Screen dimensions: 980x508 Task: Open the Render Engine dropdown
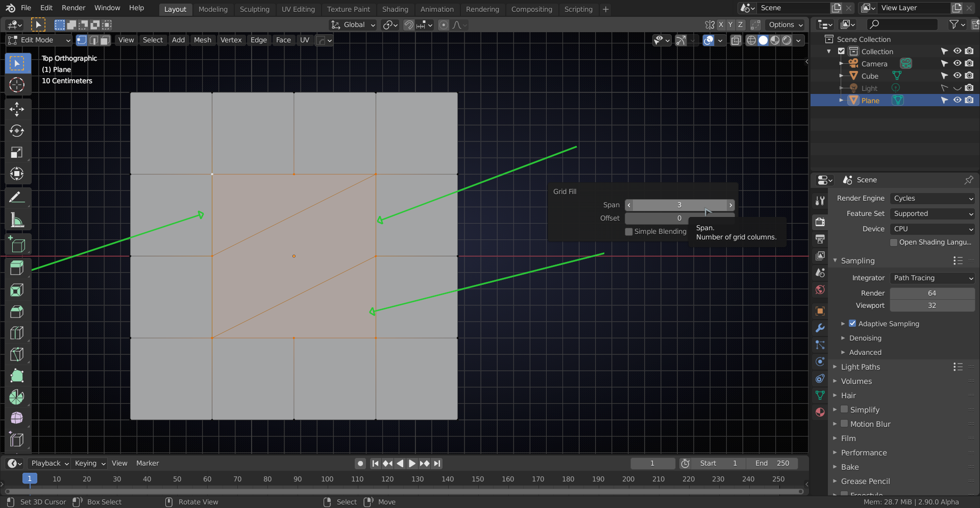coord(932,198)
